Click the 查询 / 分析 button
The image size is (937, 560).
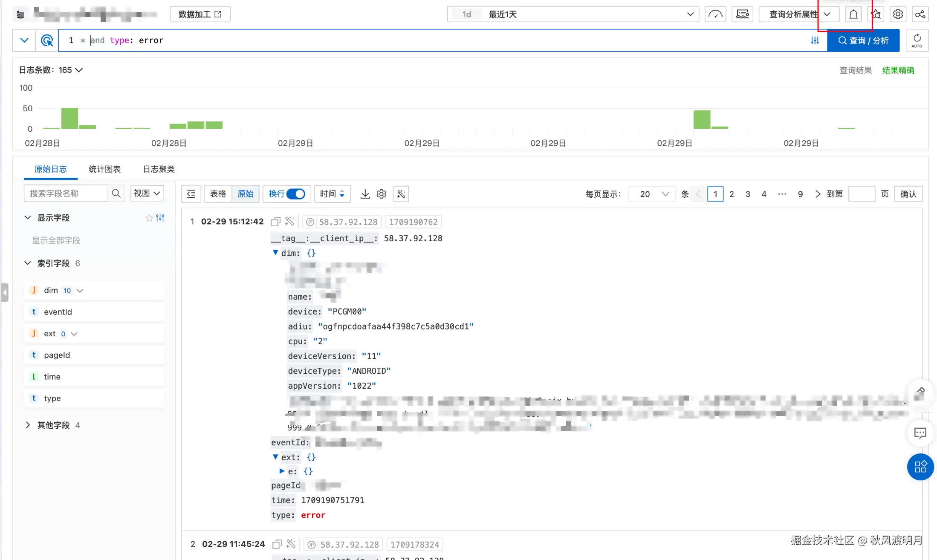pos(863,40)
